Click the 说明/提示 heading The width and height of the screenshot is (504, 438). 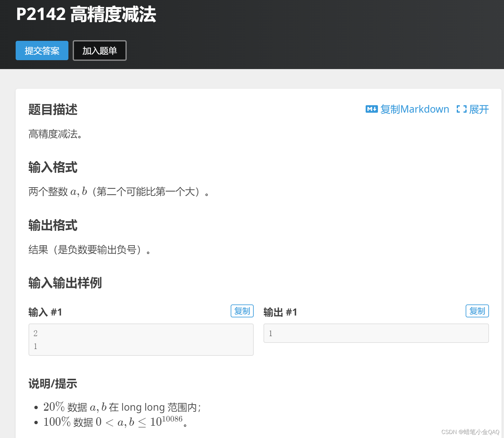coord(53,384)
